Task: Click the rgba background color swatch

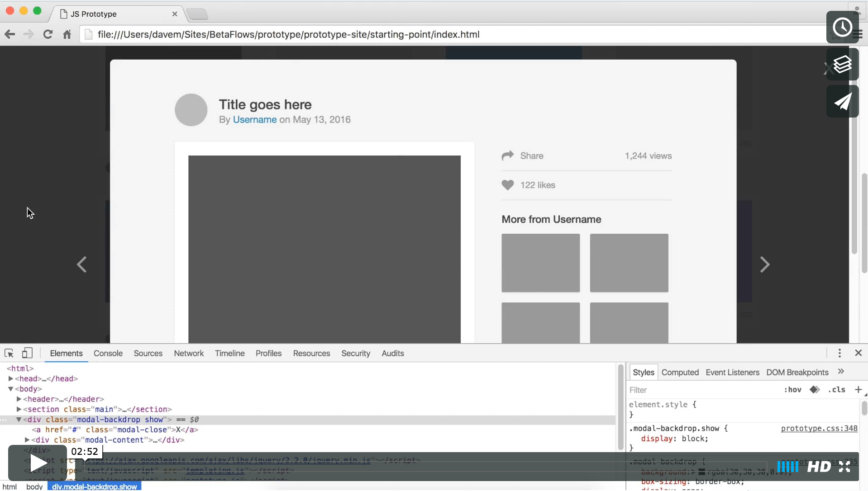Action: pyautogui.click(x=701, y=472)
